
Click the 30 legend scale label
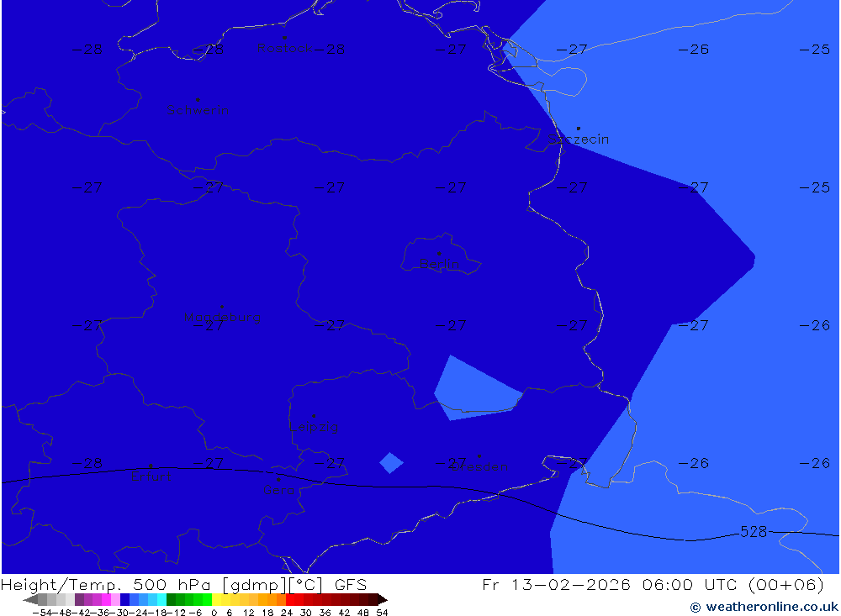click(x=306, y=613)
